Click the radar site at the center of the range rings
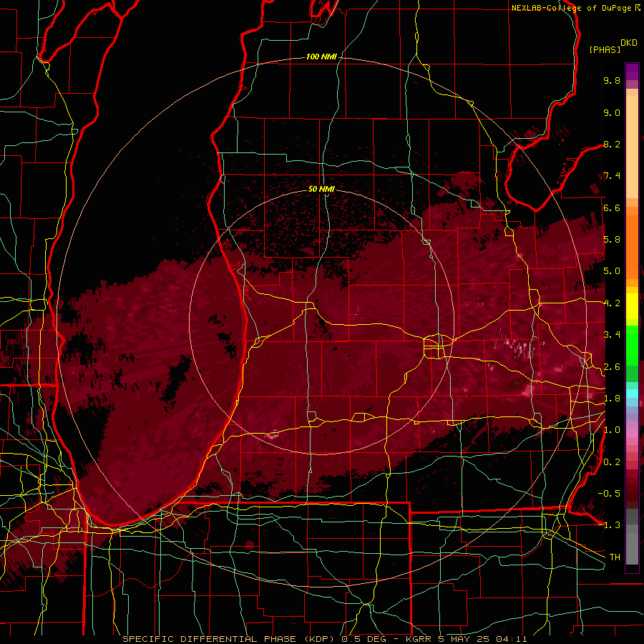Viewport: 644px width, 644px height. (x=321, y=321)
